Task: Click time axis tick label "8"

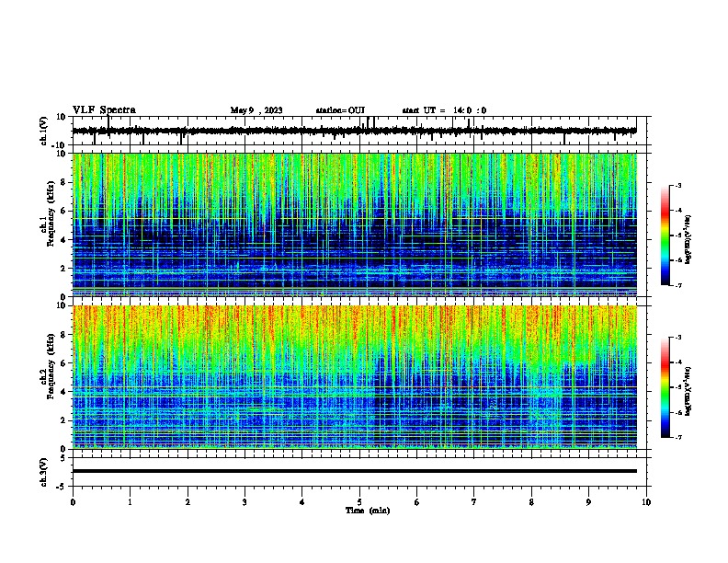Action: coord(531,502)
